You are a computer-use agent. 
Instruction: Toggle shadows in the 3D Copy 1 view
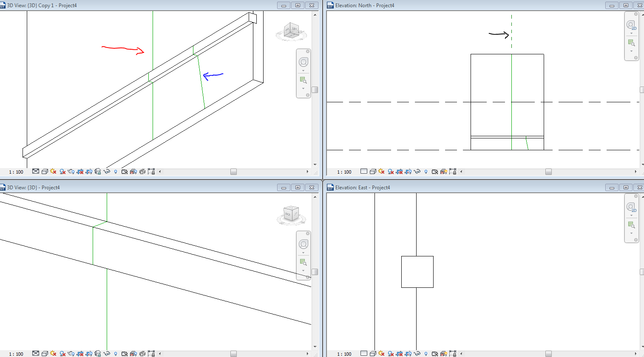click(62, 171)
